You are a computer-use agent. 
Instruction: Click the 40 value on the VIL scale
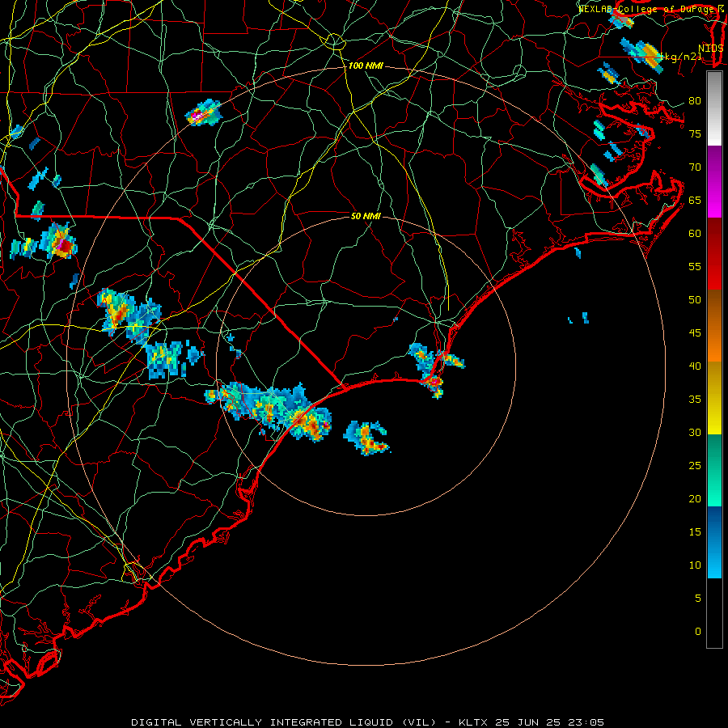695,366
